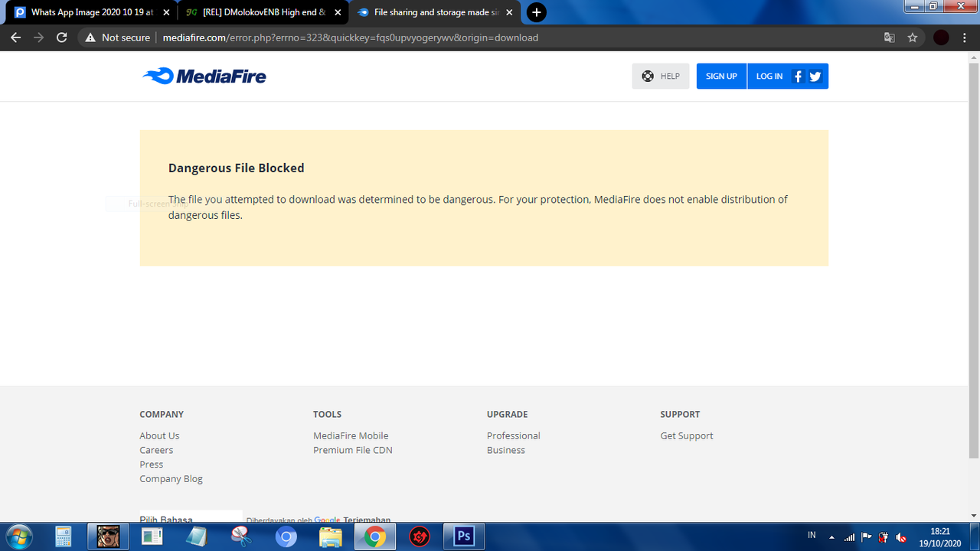Show hidden system tray icons
Image resolution: width=980 pixels, height=551 pixels.
point(831,537)
